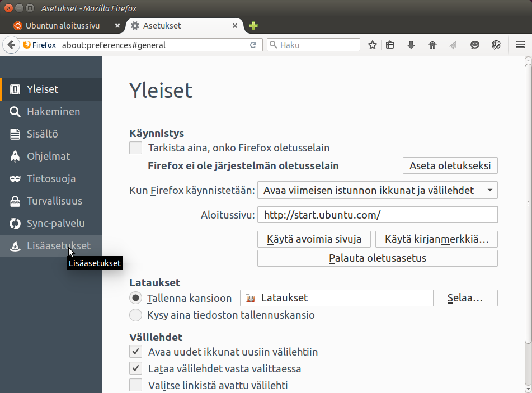Open the Downloads arrow icon

pos(411,45)
